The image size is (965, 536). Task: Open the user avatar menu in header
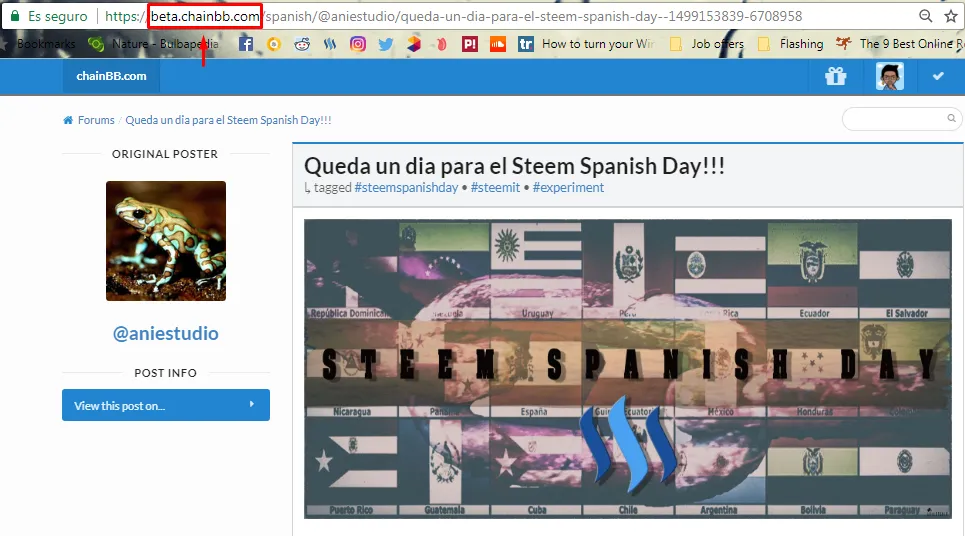point(889,76)
